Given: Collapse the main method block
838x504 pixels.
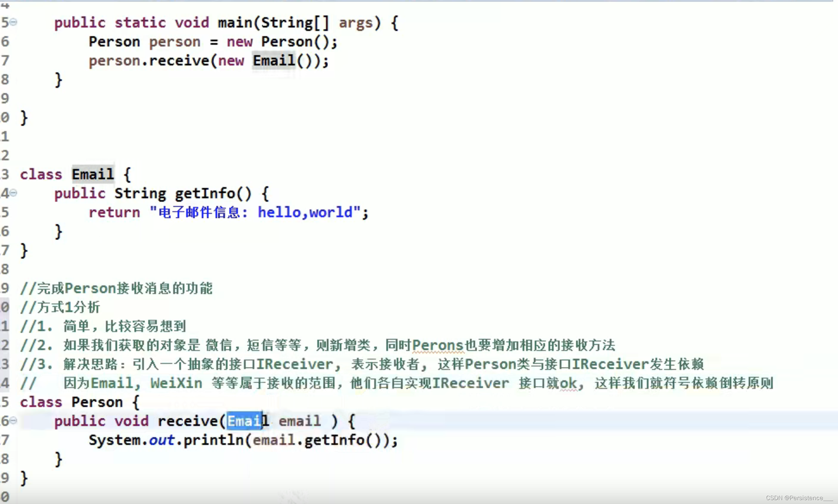Looking at the screenshot, I should coord(12,22).
